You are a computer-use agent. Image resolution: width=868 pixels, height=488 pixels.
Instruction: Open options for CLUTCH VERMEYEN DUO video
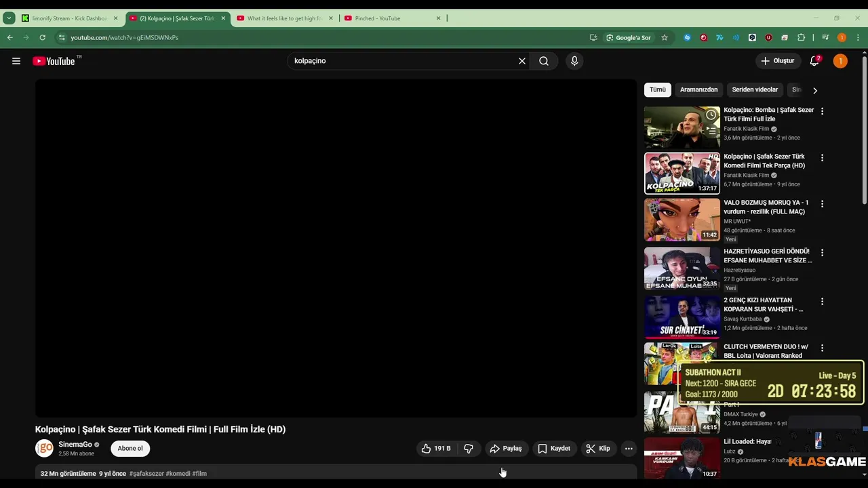822,348
